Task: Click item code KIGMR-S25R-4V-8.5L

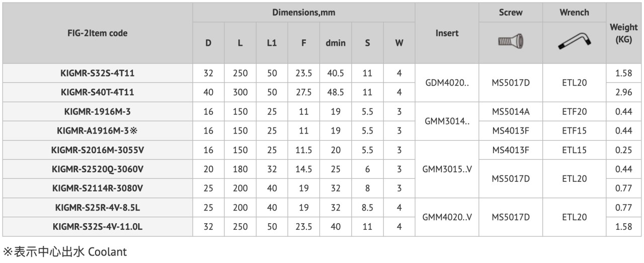Action: (98, 208)
